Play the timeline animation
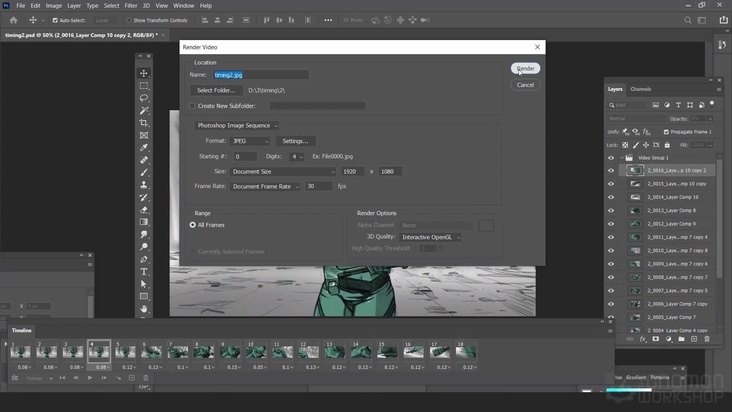This screenshot has height=412, width=732. pyautogui.click(x=90, y=378)
